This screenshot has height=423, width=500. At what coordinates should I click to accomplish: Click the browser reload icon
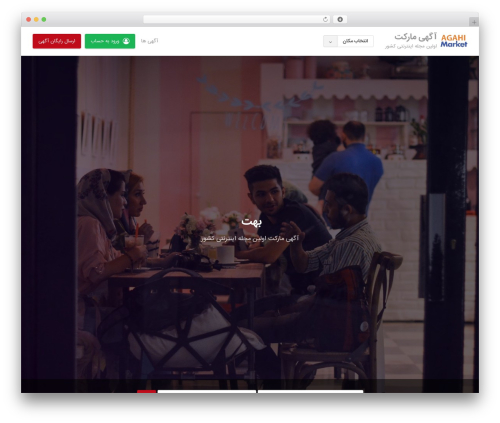(x=325, y=20)
